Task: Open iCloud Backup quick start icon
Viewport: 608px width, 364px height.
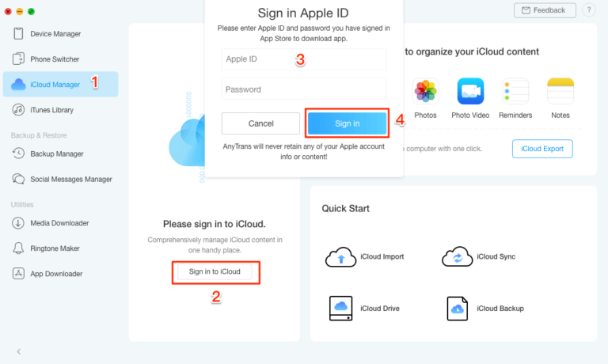Action: [x=459, y=308]
